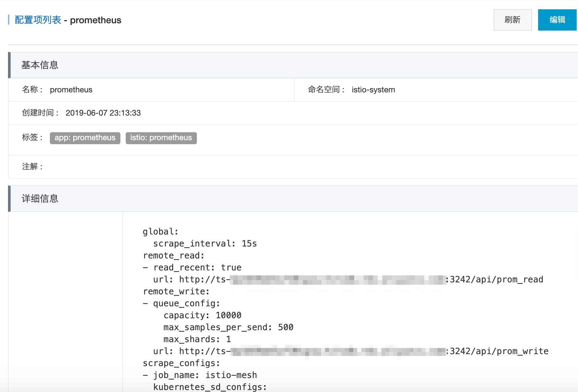
Task: Click the page title prometheus text
Action: coord(96,20)
